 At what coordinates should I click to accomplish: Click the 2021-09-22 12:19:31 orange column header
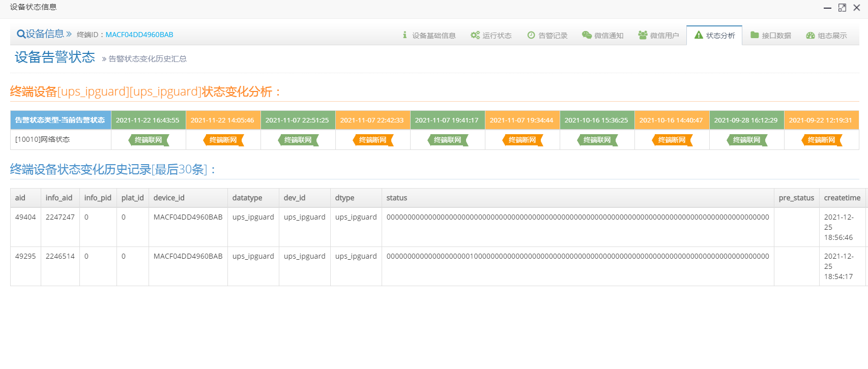[x=820, y=120]
